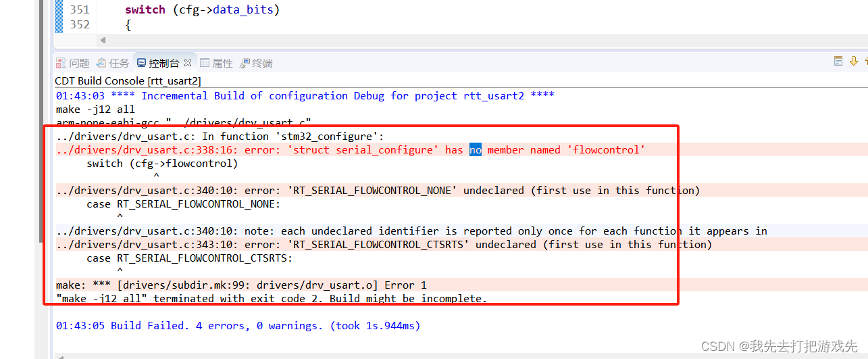Click the 'switch (cfg->flowcontrol)' console snippet
Image resolution: width=868 pixels, height=359 pixels.
click(163, 163)
